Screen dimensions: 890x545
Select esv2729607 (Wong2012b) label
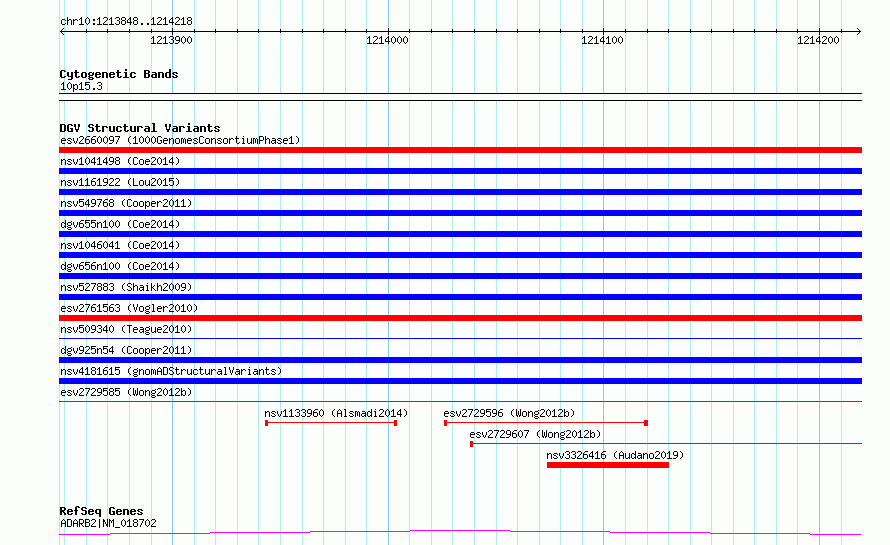(535, 434)
